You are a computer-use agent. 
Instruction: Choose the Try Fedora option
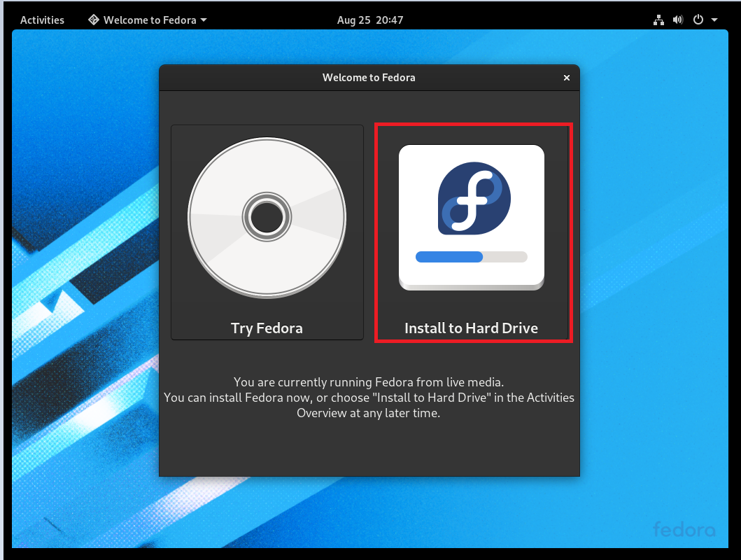click(x=267, y=232)
